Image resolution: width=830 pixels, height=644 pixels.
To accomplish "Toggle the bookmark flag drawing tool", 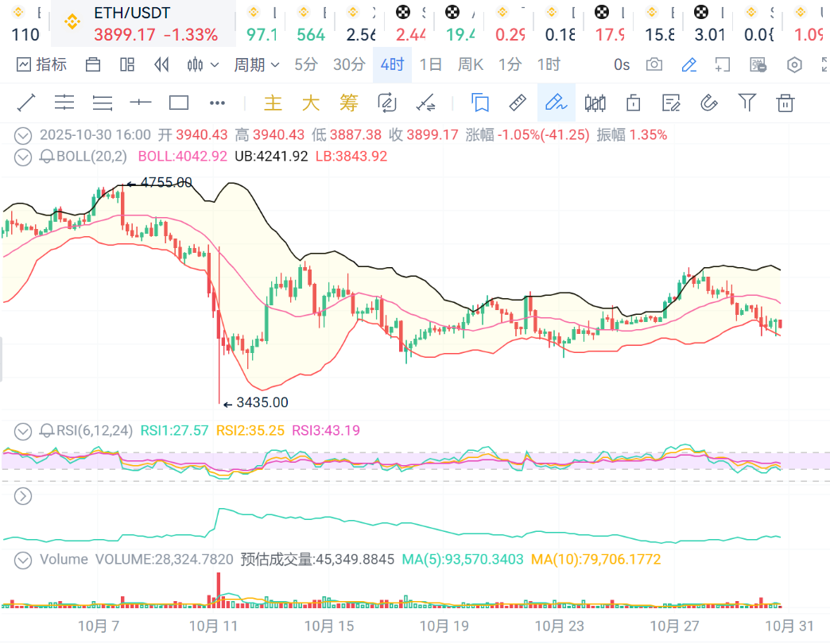I will pos(479,103).
